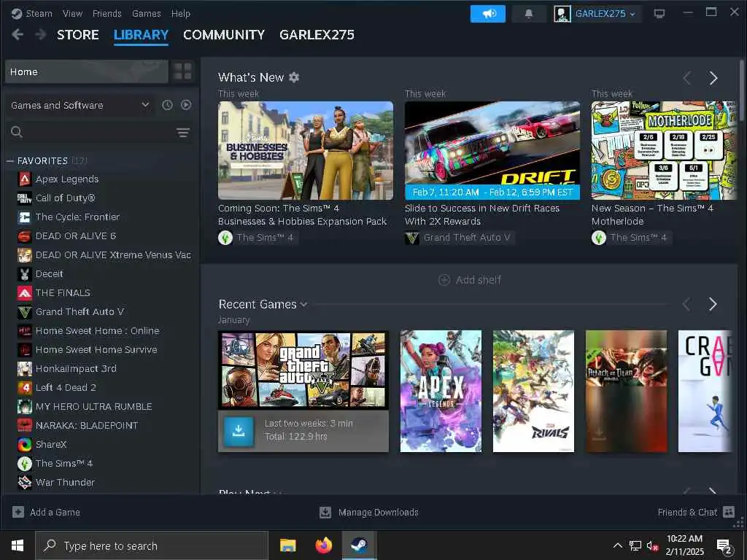The image size is (747, 560).
Task: Click the War Thunder icon
Action: pyautogui.click(x=25, y=483)
